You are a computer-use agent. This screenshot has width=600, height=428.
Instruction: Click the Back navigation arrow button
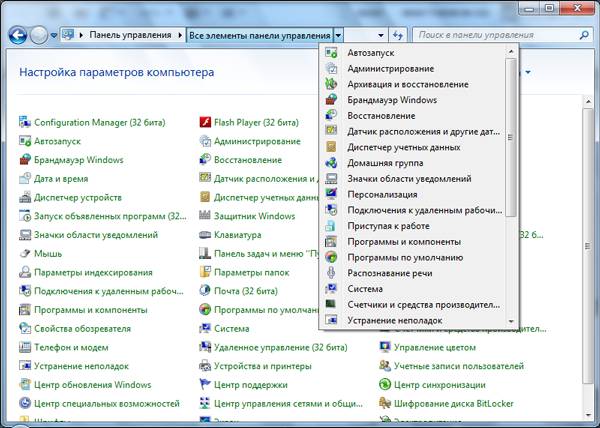point(17,35)
